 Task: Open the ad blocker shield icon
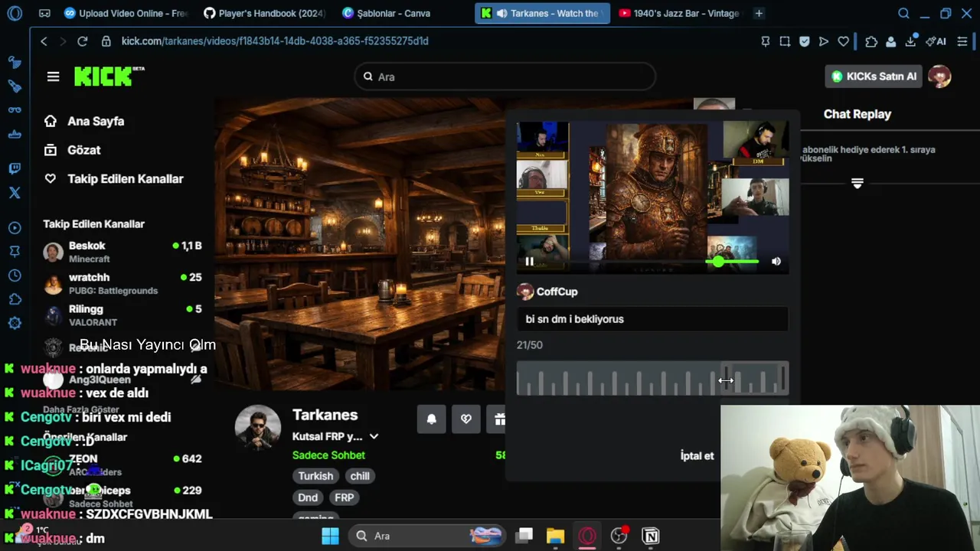coord(804,41)
